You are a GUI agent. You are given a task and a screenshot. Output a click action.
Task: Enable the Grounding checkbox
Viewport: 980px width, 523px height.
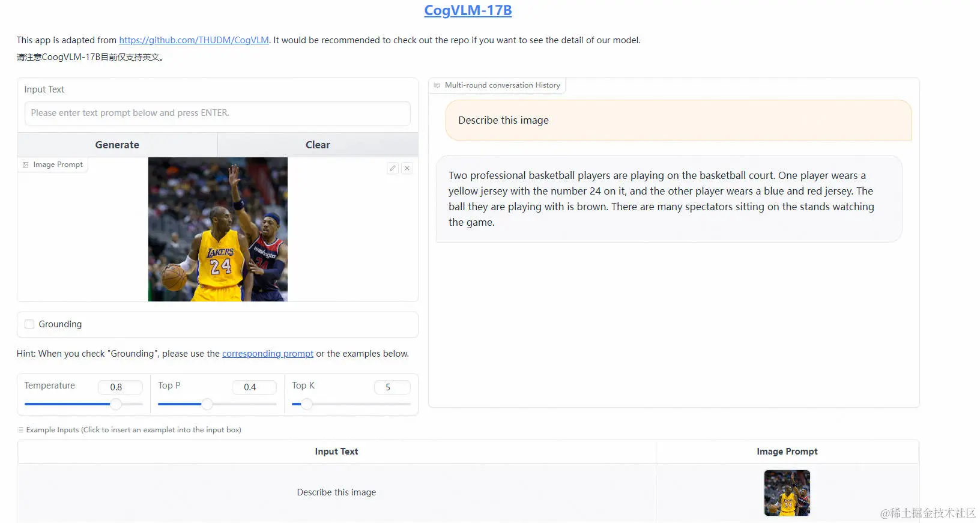tap(29, 324)
